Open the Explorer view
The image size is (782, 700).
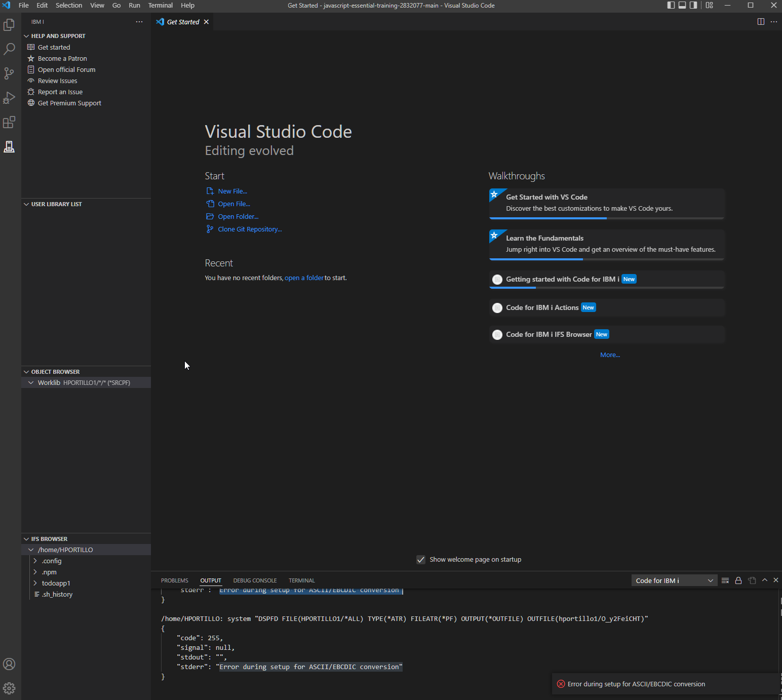tap(9, 24)
